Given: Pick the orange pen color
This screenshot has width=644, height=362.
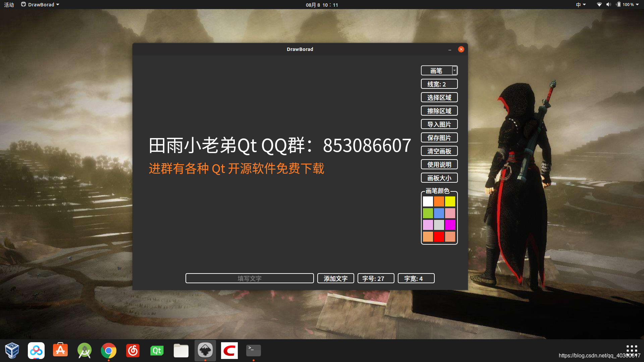Looking at the screenshot, I should point(439,201).
